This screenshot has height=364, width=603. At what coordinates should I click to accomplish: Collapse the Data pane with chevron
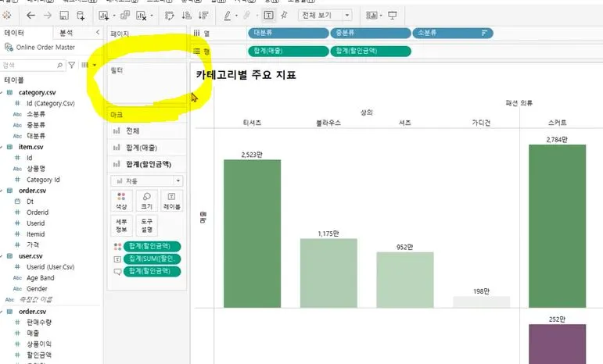tap(98, 33)
